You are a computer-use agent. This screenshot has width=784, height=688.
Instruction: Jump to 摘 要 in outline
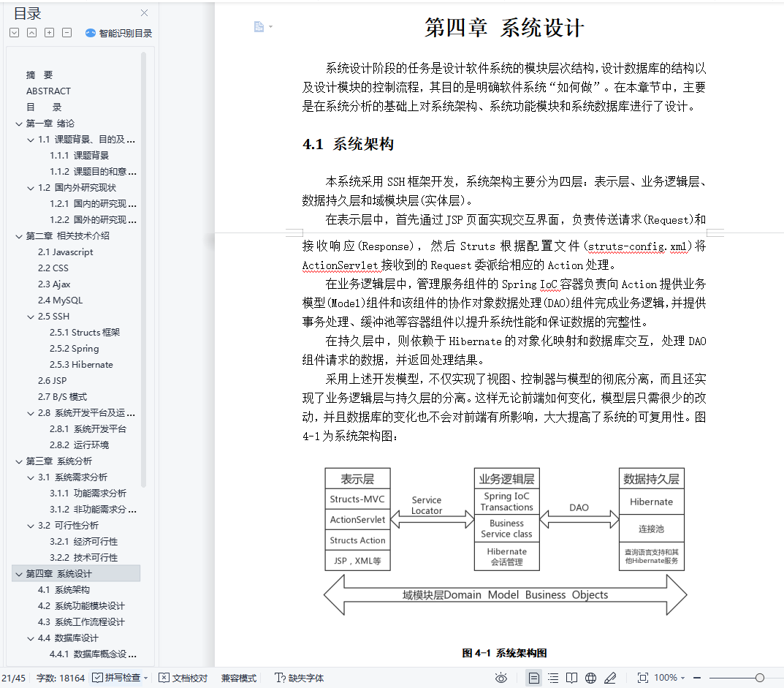pos(39,75)
